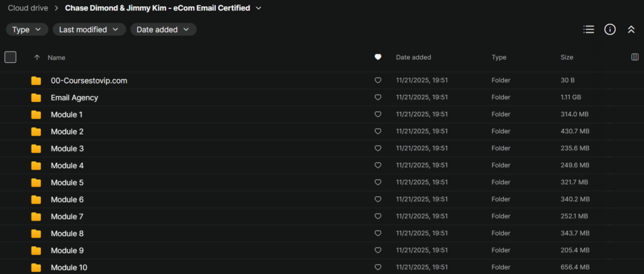The width and height of the screenshot is (644, 274).
Task: Switch to list view layout icon
Action: (x=589, y=30)
